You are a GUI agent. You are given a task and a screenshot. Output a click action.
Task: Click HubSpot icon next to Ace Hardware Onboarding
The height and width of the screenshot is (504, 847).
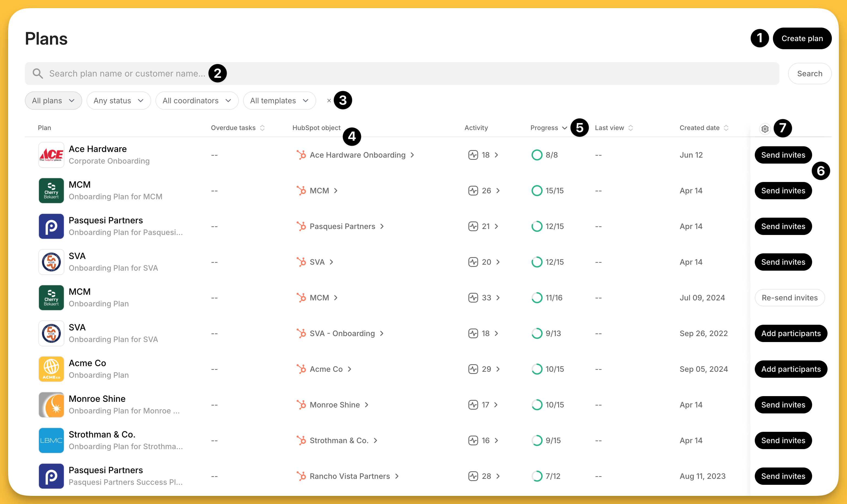pos(301,155)
